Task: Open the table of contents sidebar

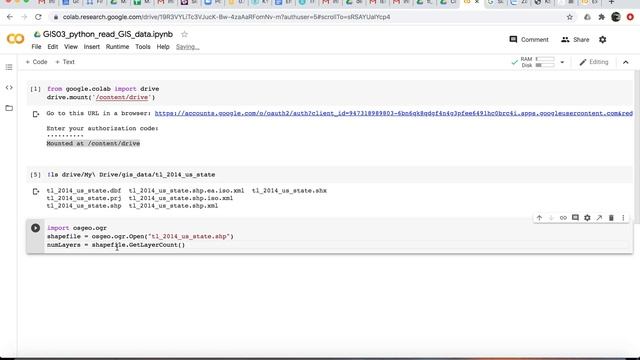Action: (x=9, y=67)
